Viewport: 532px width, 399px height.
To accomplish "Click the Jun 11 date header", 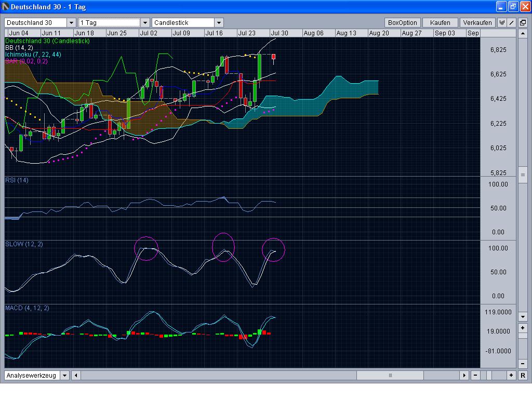I will pos(51,33).
